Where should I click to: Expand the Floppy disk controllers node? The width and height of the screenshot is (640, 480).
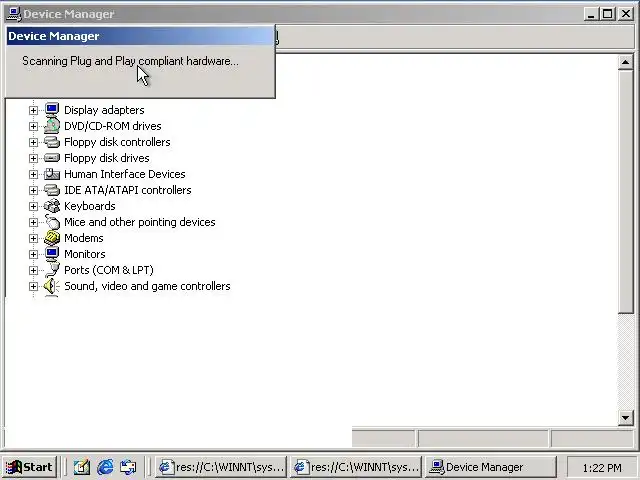[33, 142]
